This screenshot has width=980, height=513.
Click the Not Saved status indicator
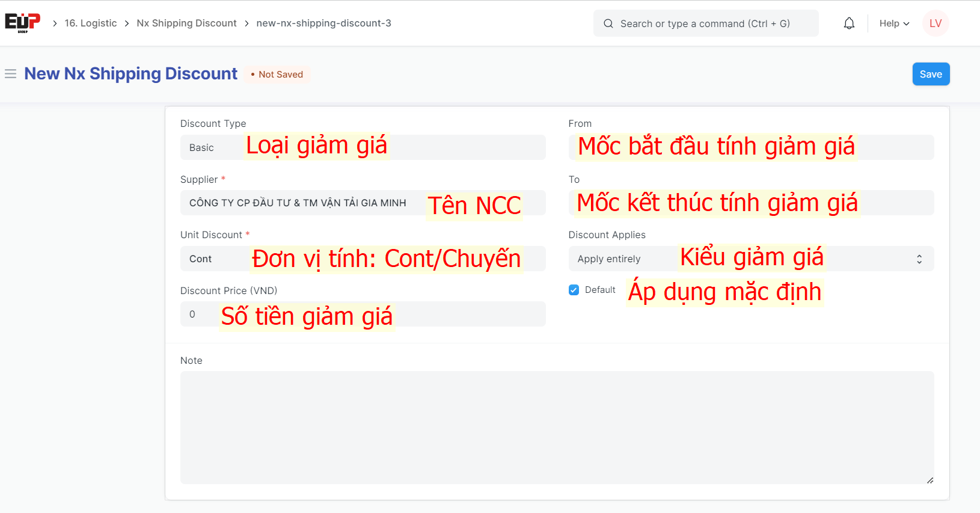pos(277,75)
